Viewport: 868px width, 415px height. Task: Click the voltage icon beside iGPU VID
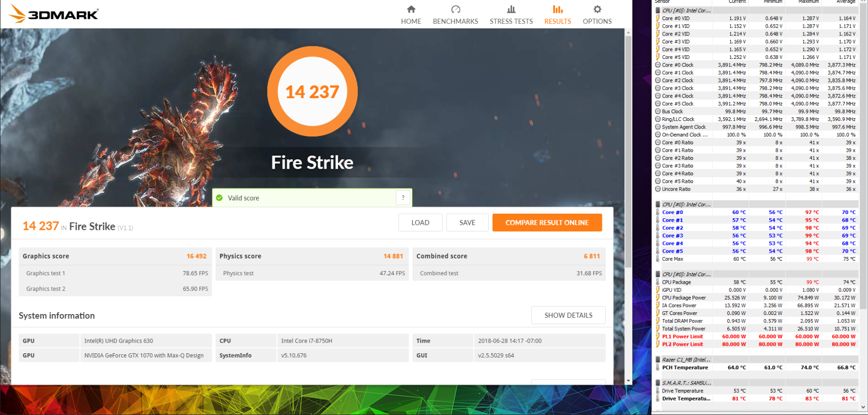pyautogui.click(x=658, y=290)
